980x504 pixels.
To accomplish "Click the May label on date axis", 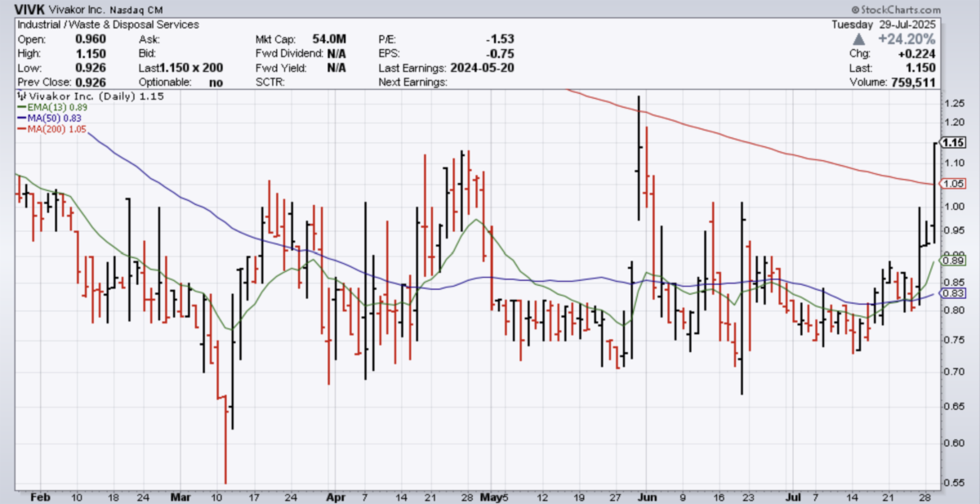I will tap(490, 496).
